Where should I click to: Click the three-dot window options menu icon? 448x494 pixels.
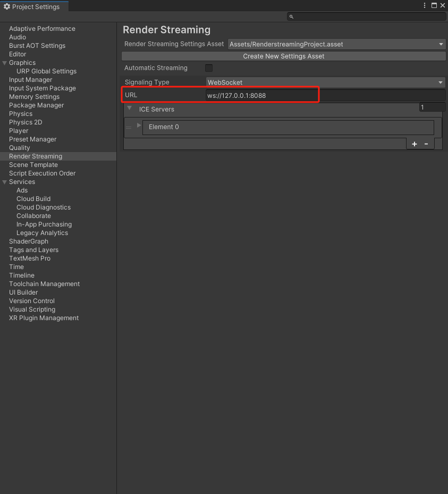(425, 5)
